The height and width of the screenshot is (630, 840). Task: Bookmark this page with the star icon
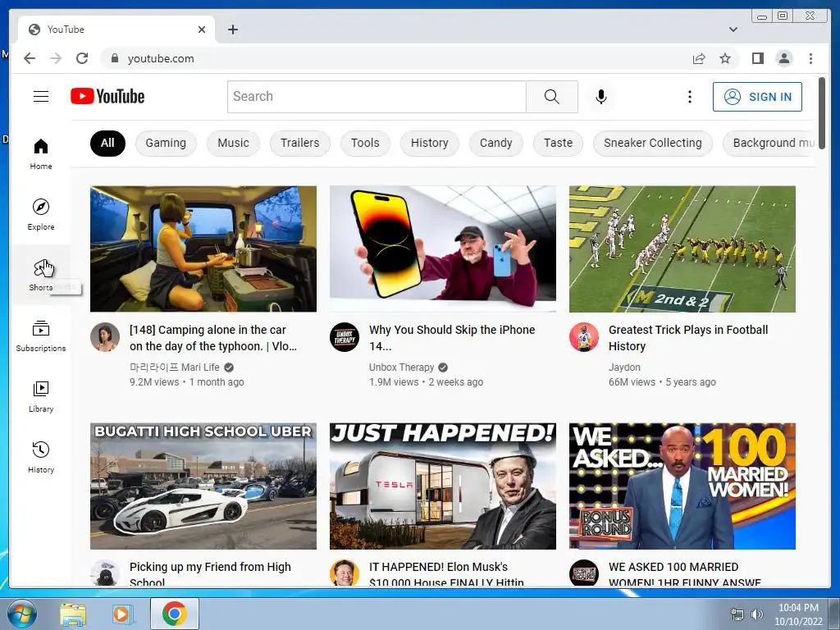point(725,58)
